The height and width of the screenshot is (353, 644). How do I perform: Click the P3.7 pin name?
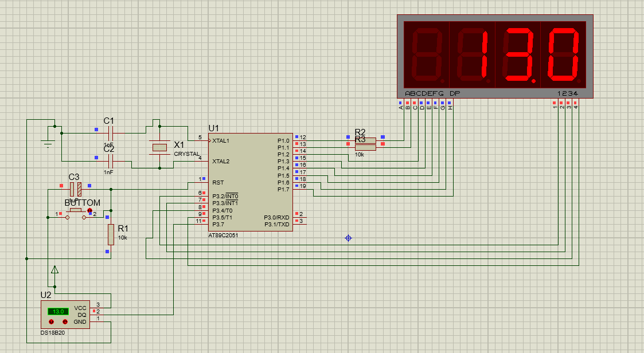point(218,225)
